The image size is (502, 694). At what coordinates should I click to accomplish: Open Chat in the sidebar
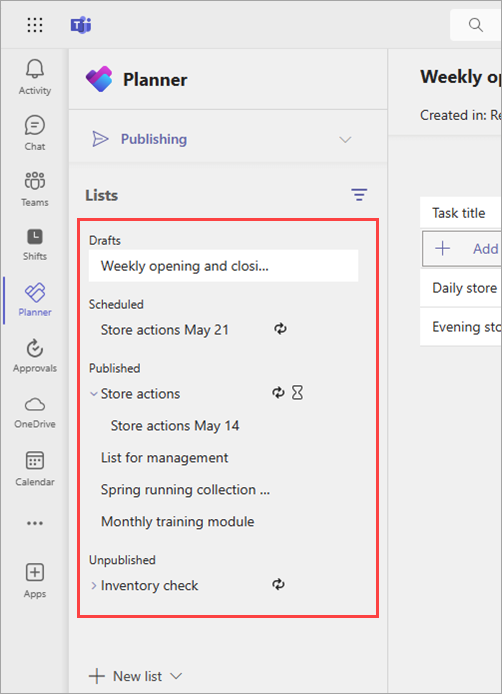35,125
